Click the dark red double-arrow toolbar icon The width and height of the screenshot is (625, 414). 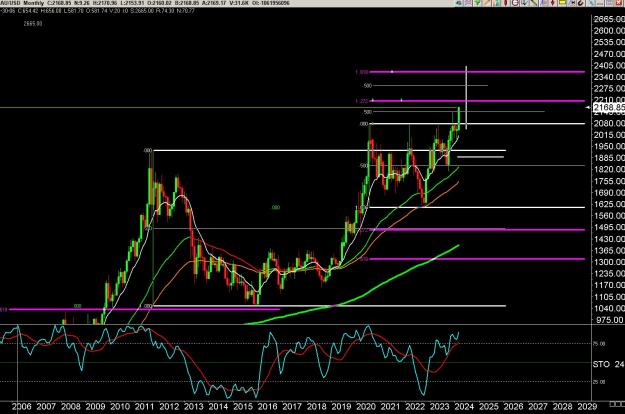[552, 3]
